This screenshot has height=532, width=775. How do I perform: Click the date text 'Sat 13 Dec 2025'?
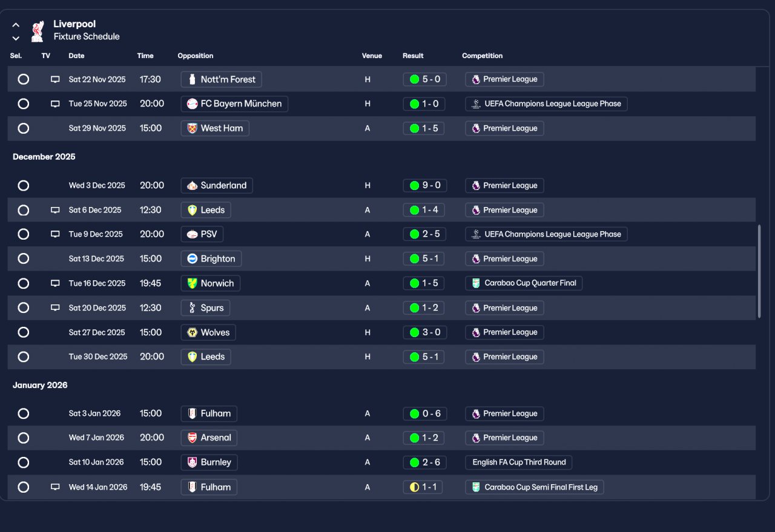tap(96, 258)
